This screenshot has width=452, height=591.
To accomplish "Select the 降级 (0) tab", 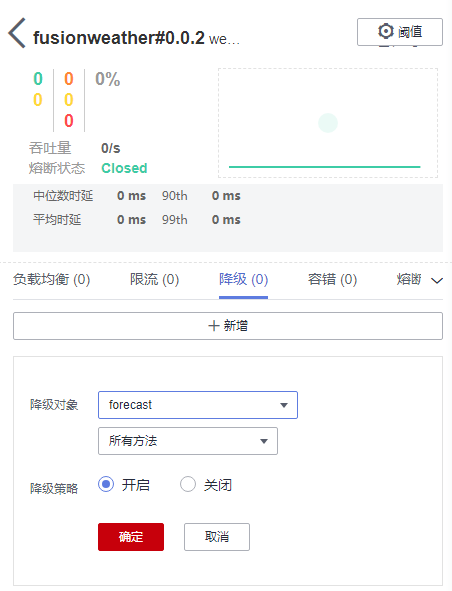I will click(244, 280).
